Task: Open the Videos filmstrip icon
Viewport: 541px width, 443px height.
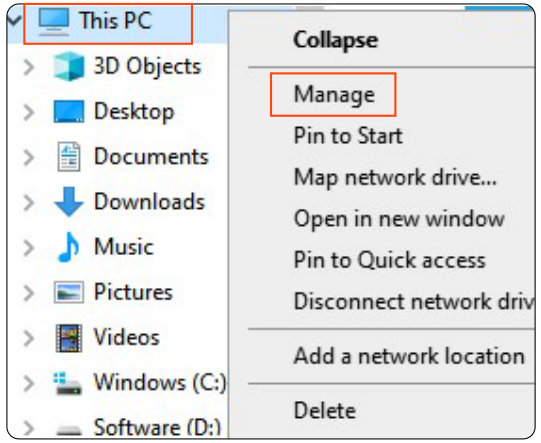Action: point(69,338)
